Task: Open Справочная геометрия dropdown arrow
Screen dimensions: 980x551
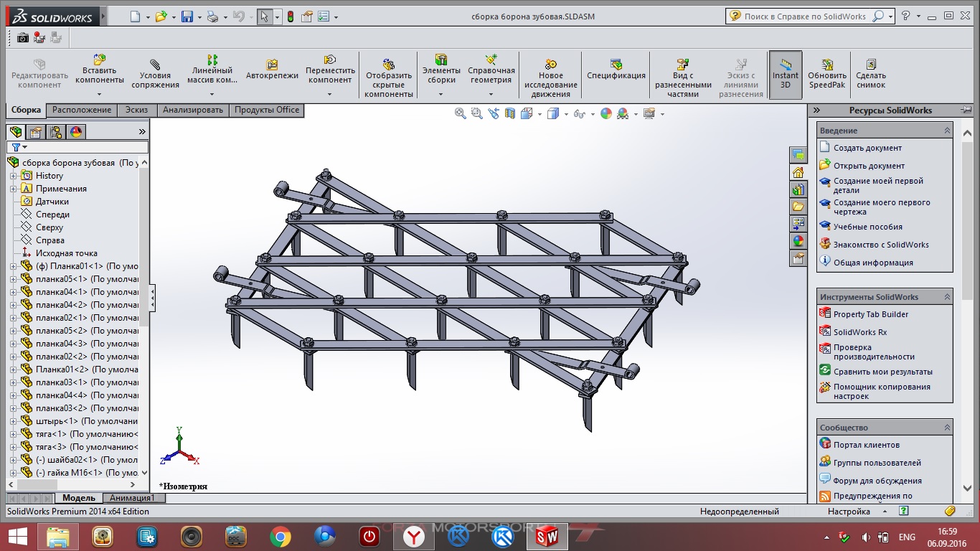Action: click(491, 93)
